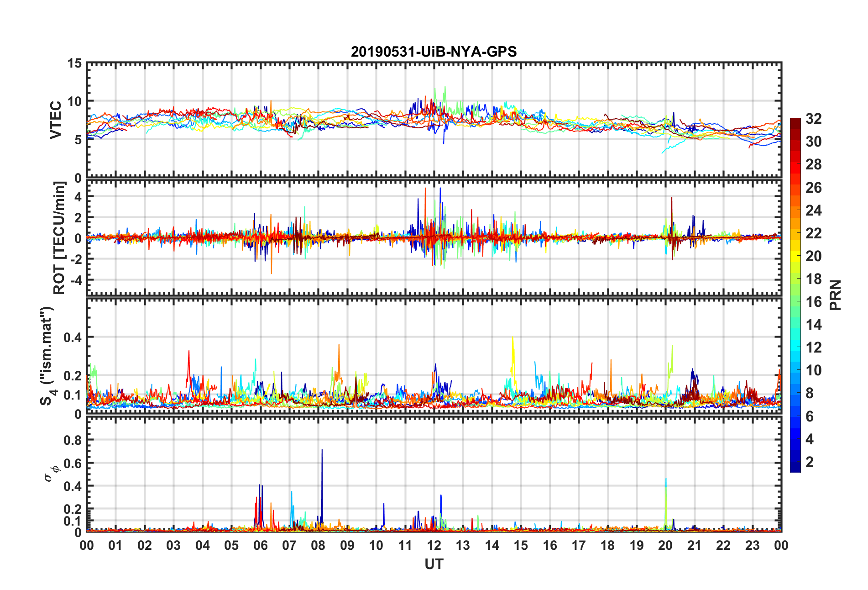Screen dimensions: 868x590
Task: Click the 30 label on the PRN colorbar
Action: click(814, 142)
